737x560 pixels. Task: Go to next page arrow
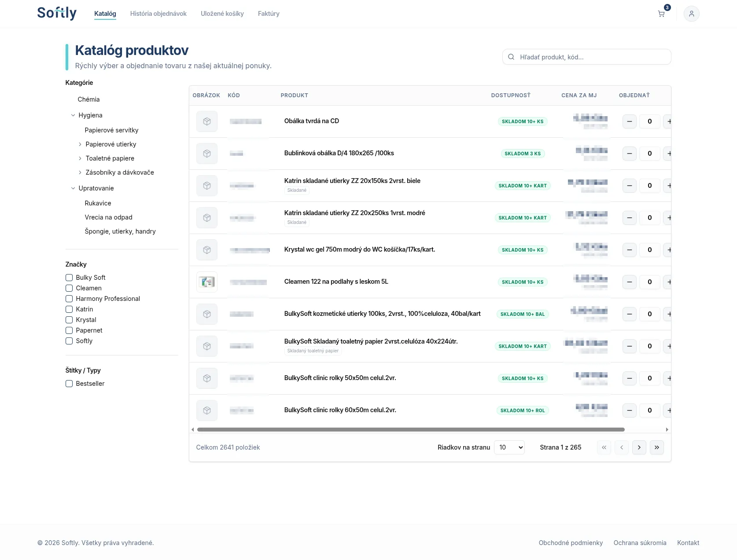(x=639, y=447)
